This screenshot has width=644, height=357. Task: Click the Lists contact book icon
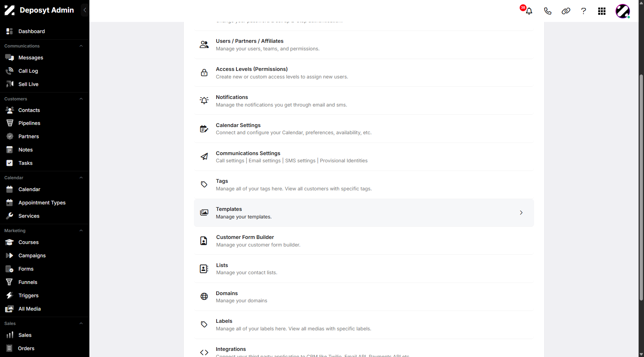(204, 269)
